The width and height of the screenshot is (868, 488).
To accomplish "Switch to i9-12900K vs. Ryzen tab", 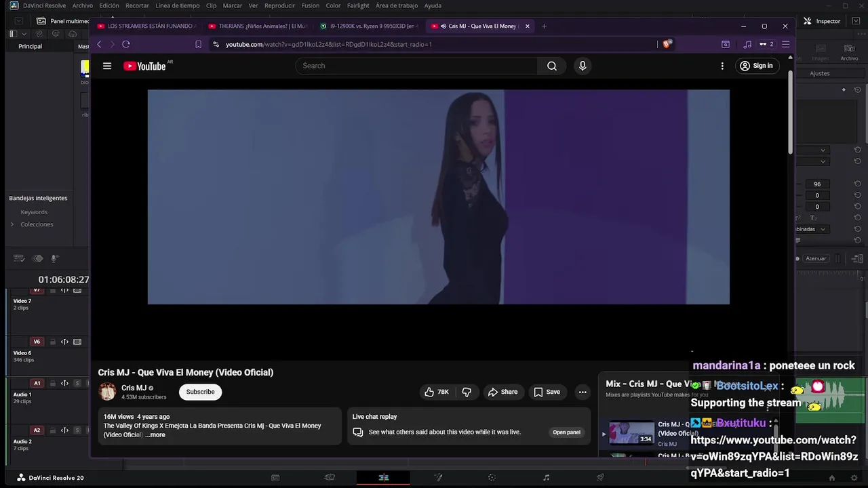I will pos(368,26).
